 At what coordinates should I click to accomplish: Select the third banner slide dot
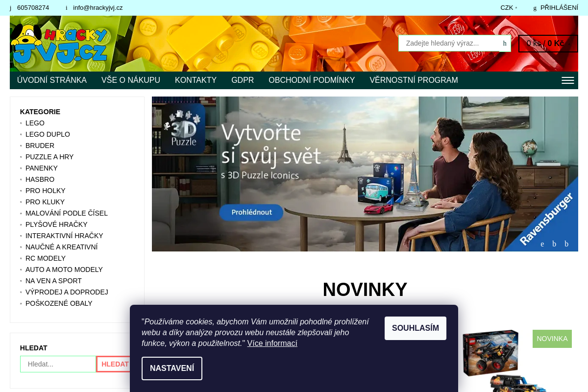(566, 244)
